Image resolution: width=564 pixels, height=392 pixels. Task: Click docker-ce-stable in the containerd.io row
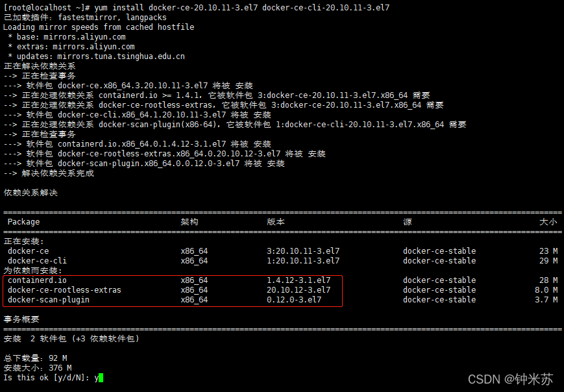pos(439,280)
